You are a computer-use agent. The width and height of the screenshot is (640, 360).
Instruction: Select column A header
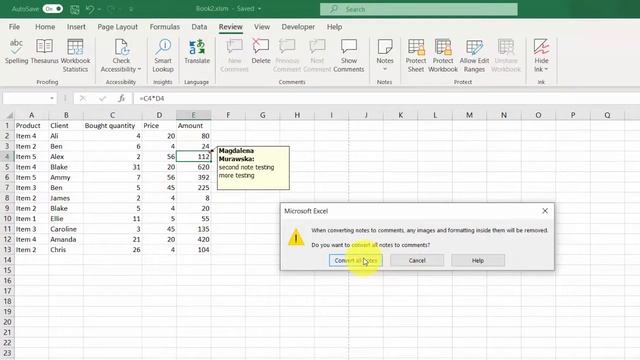pyautogui.click(x=31, y=115)
